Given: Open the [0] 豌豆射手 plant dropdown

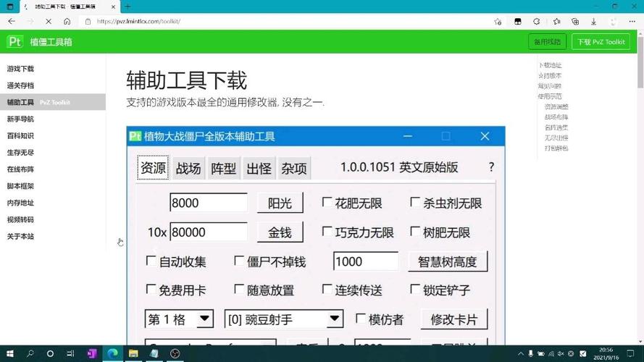Looking at the screenshot, I should (284, 319).
